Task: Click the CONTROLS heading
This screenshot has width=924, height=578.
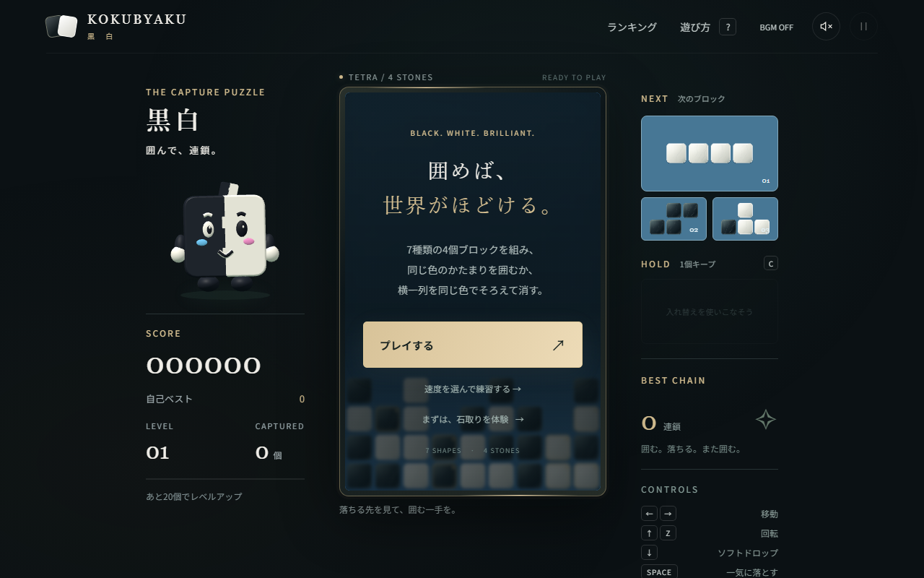Action: click(670, 490)
